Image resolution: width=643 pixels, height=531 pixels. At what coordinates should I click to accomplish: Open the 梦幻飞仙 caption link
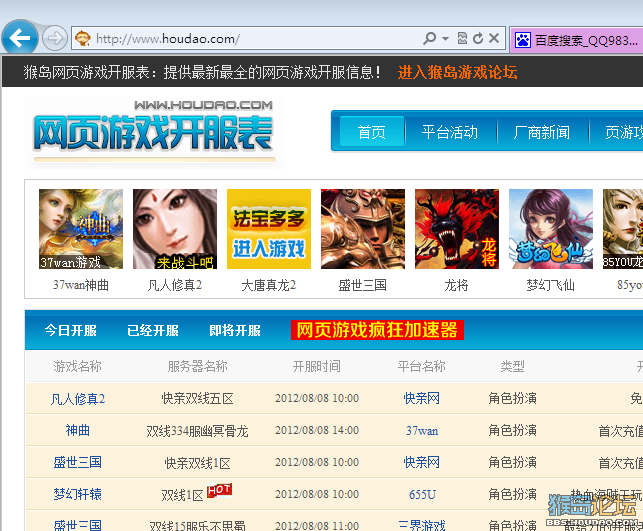point(550,285)
